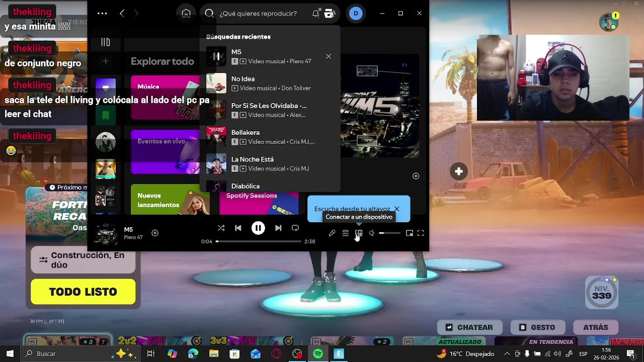Open the friend activity icon
The height and width of the screenshot is (362, 644).
330,14
